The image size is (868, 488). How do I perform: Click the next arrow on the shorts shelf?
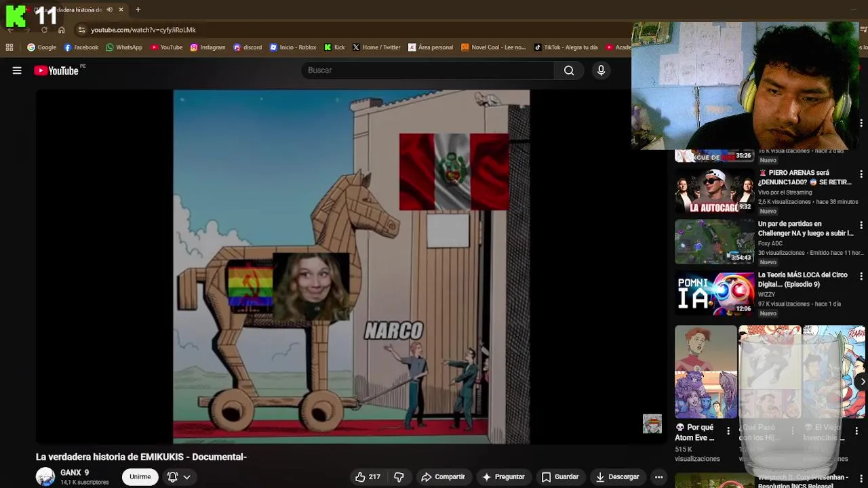click(862, 382)
